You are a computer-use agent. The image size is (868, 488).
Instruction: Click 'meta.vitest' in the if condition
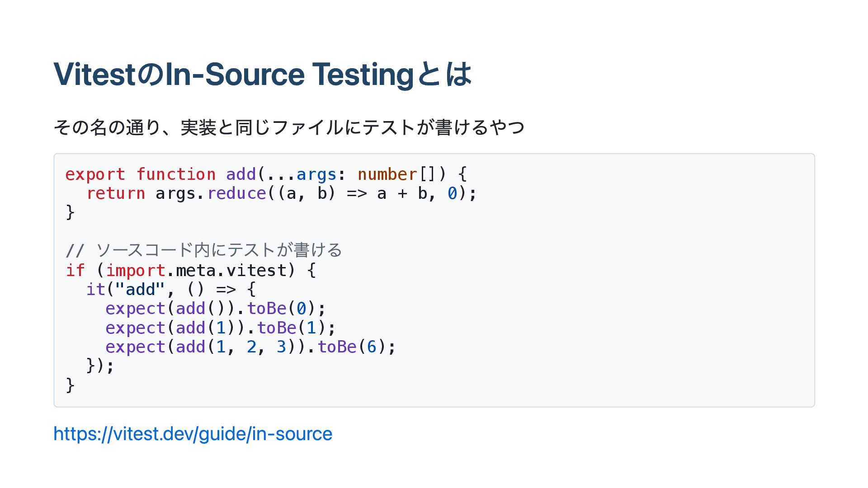[231, 270]
